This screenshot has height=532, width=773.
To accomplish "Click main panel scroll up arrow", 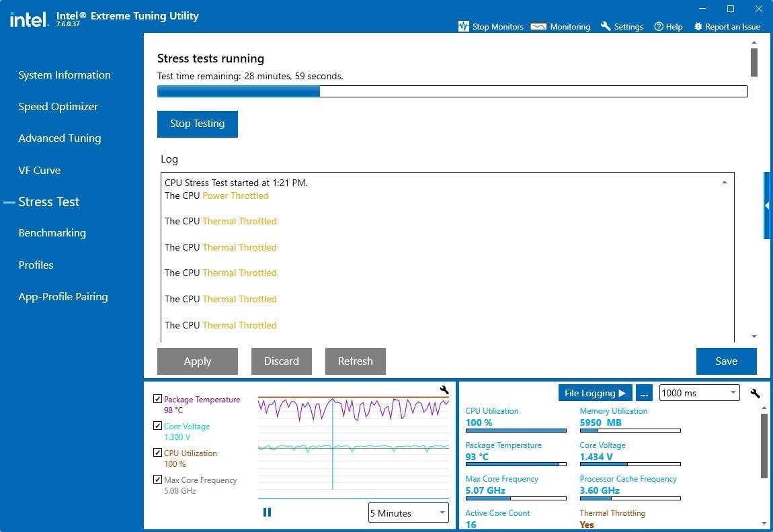I will click(754, 43).
